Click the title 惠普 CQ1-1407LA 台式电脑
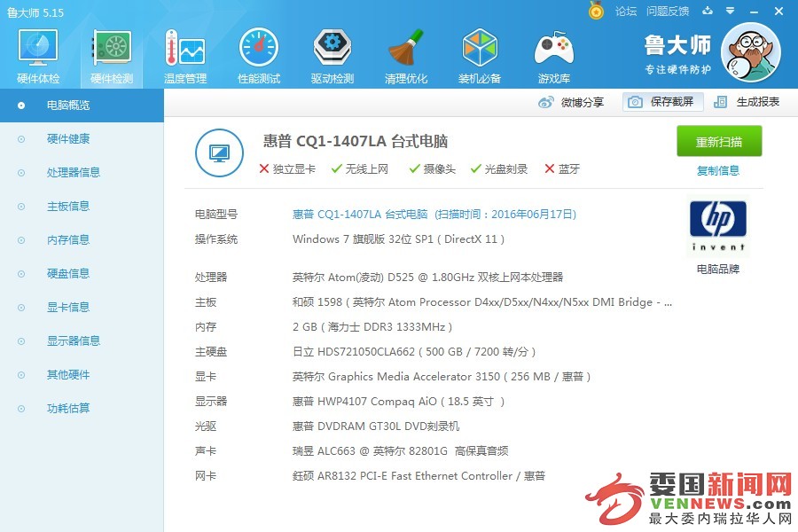The height and width of the screenshot is (532, 798). point(356,141)
